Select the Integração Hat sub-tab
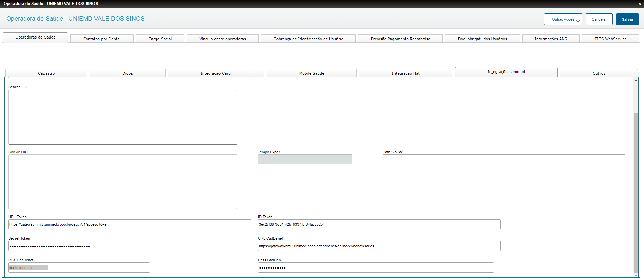The width and height of the screenshot is (644, 280). (x=406, y=73)
